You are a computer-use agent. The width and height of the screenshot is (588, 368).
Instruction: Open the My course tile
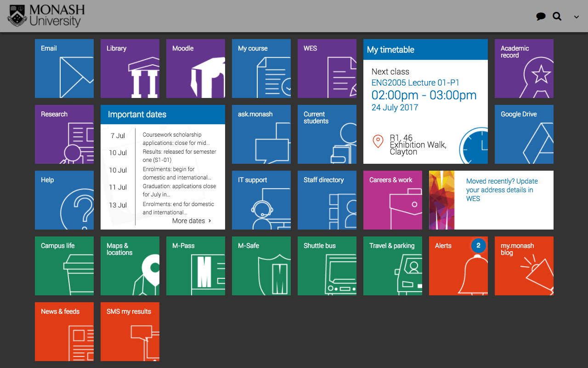pos(261,69)
